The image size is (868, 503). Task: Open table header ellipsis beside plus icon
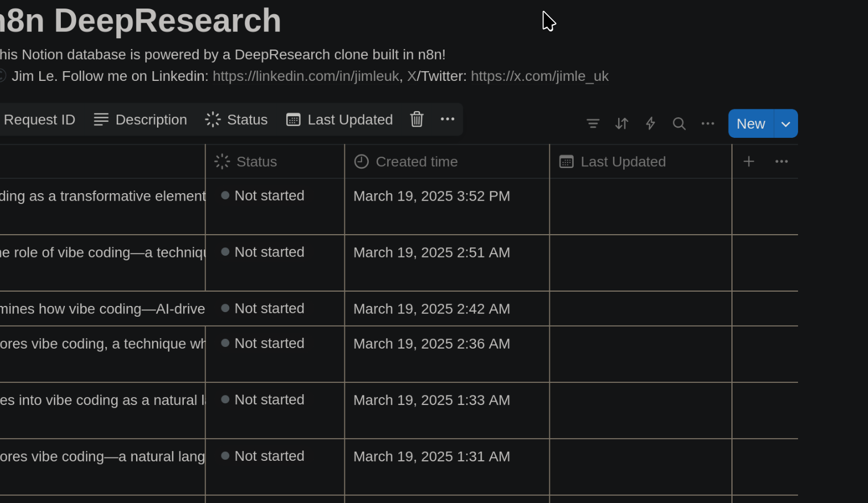pyautogui.click(x=781, y=161)
